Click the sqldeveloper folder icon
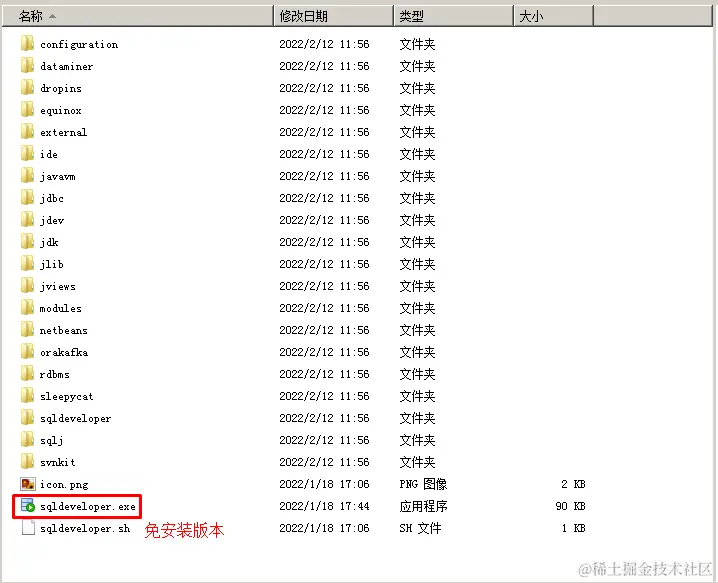Image resolution: width=718 pixels, height=583 pixels. 27,417
